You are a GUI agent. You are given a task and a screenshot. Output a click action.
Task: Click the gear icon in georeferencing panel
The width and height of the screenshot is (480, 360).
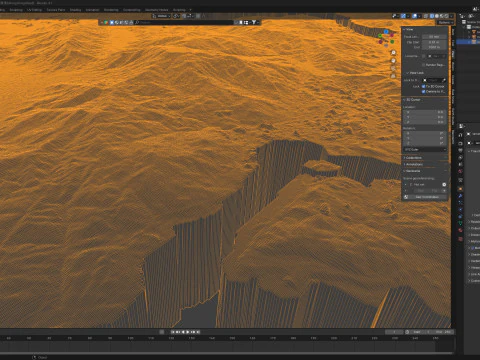pyautogui.click(x=444, y=184)
